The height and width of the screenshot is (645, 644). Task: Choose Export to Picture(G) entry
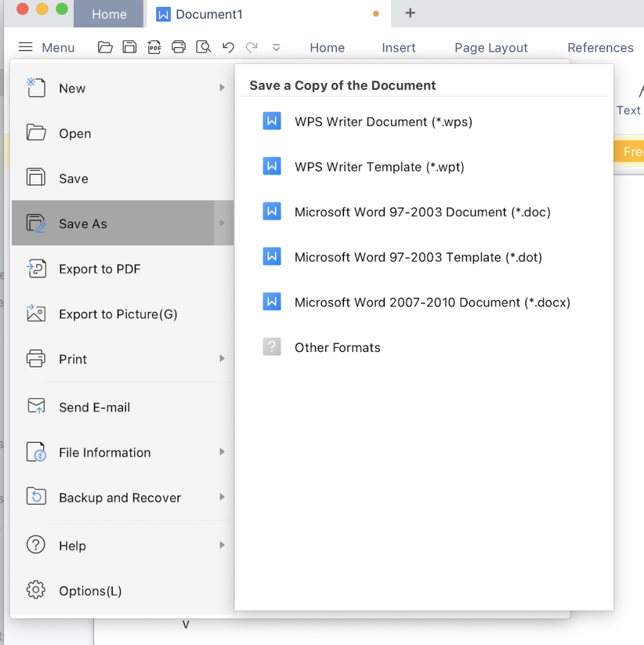click(x=123, y=314)
